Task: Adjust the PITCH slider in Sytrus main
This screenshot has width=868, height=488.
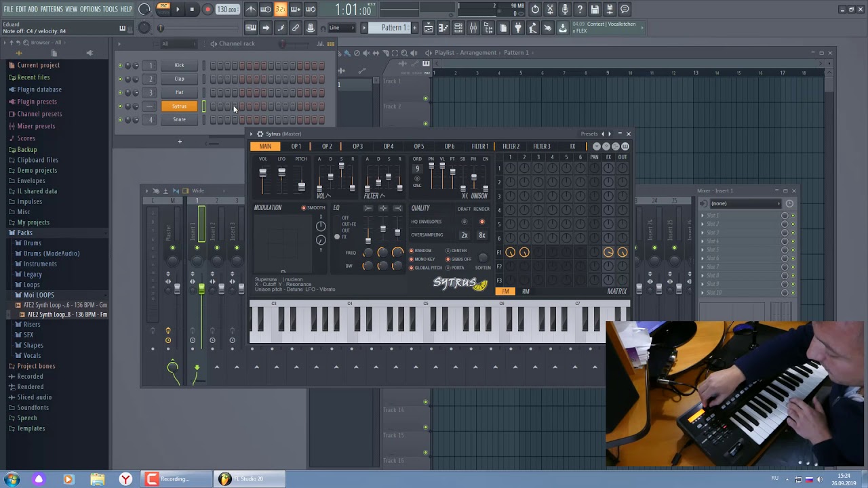Action: [301, 186]
